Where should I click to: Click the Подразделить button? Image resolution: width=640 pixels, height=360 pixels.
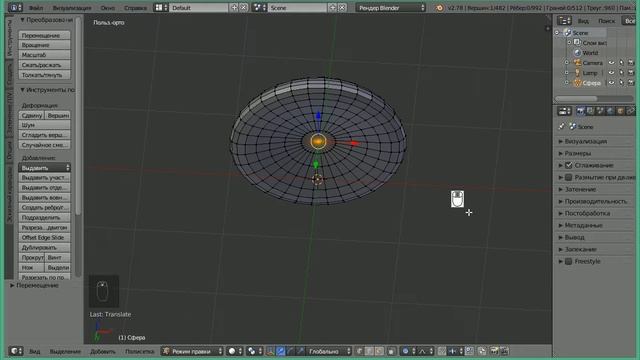[x=44, y=218]
